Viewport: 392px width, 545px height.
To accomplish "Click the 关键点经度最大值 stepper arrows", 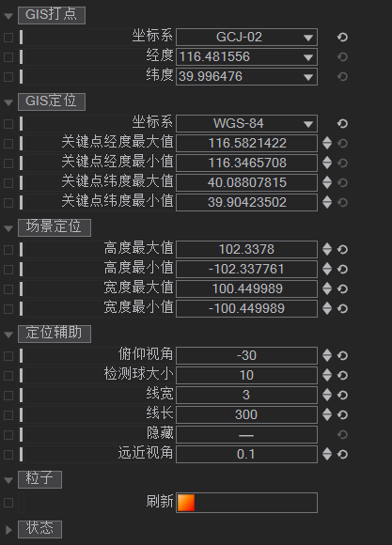I will (x=327, y=143).
